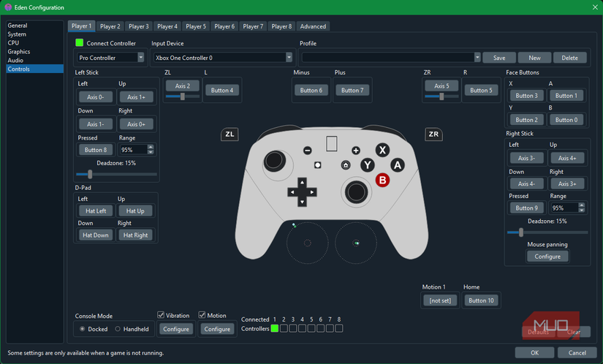This screenshot has height=364, width=603.
Task: Click the Eden app icon in title bar
Action: click(x=8, y=7)
